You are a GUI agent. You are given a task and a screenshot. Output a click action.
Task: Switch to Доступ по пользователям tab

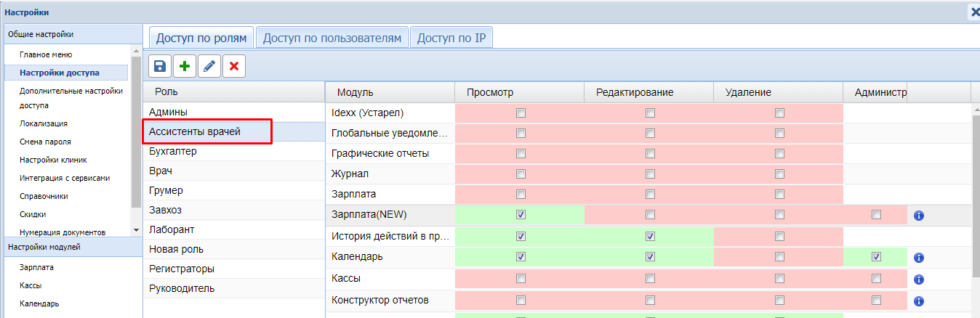click(332, 38)
